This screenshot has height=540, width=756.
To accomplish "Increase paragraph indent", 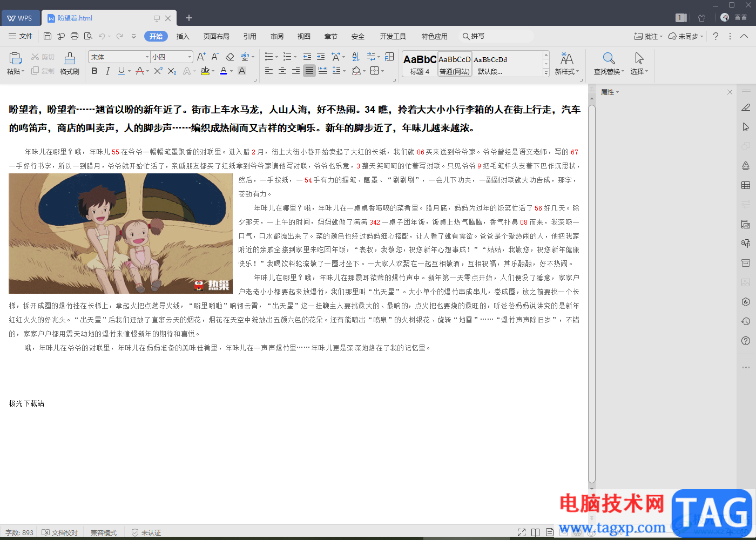I will 321,57.
